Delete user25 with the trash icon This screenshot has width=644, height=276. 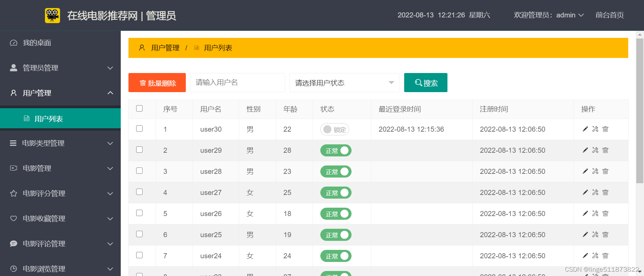pyautogui.click(x=605, y=234)
